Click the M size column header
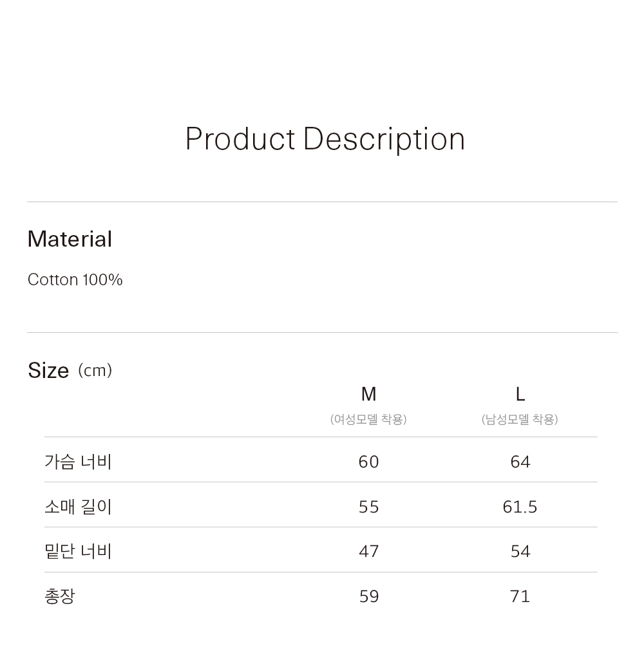The width and height of the screenshot is (644, 651). (368, 394)
